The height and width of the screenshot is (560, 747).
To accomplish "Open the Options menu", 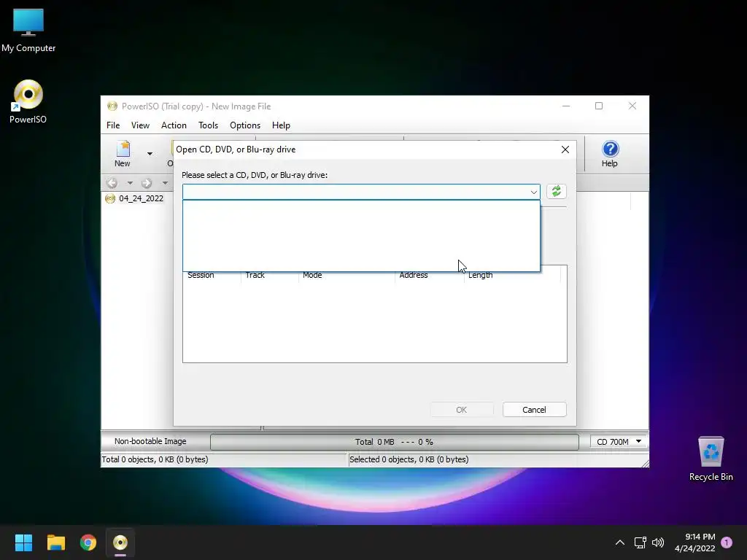I will pos(245,125).
